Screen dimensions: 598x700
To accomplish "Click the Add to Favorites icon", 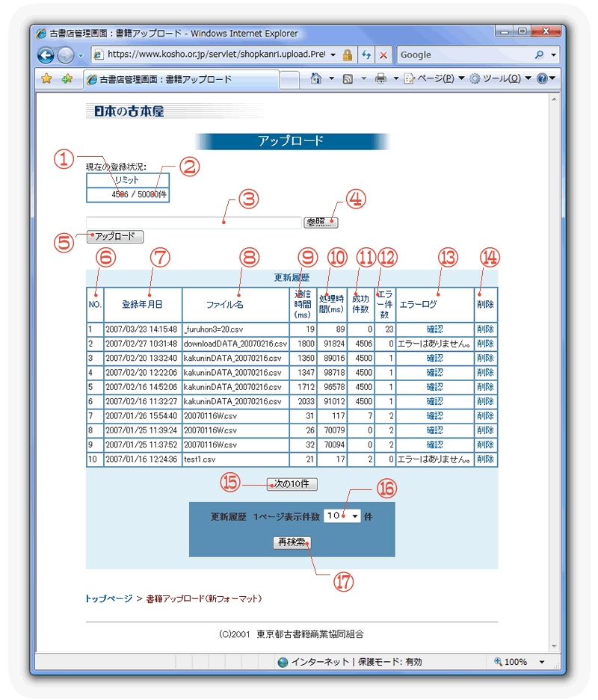I will tap(67, 79).
